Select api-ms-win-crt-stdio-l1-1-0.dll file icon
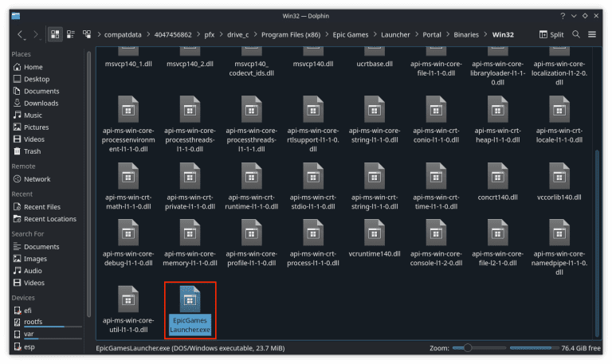 tap(313, 176)
